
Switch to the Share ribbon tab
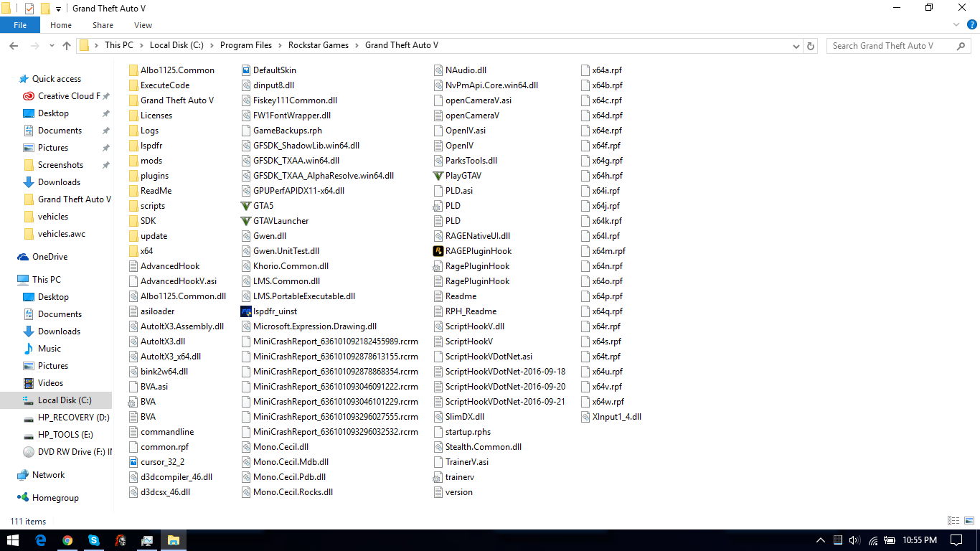[x=103, y=25]
